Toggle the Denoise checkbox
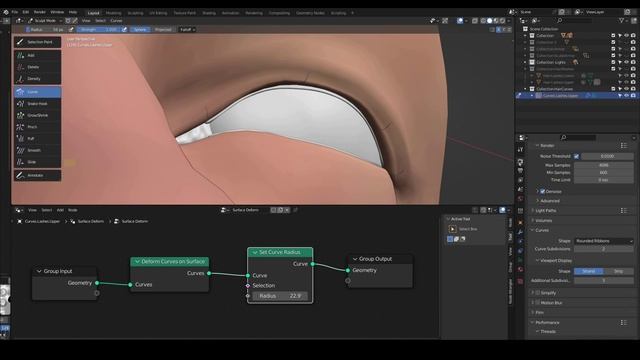The image size is (640, 360). [542, 191]
